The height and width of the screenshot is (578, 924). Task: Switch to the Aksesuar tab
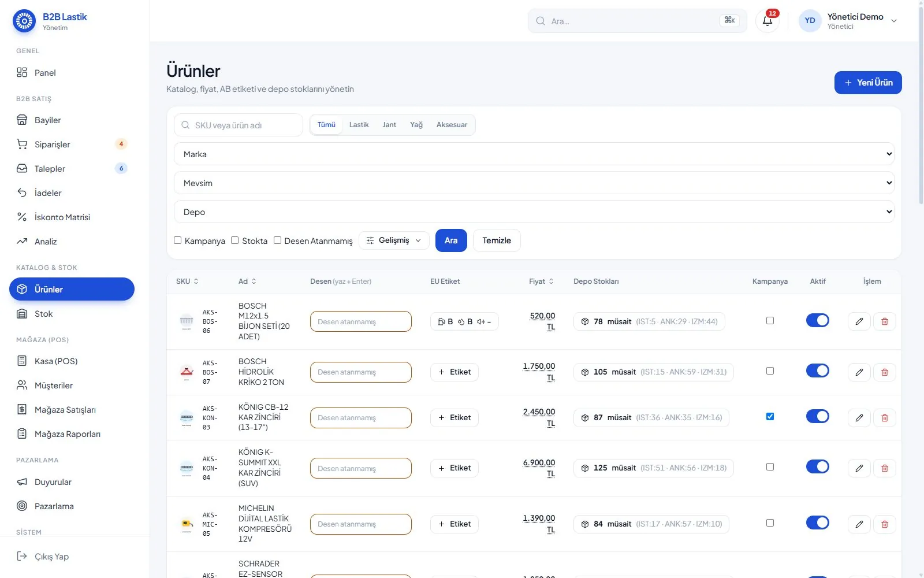[x=452, y=125]
